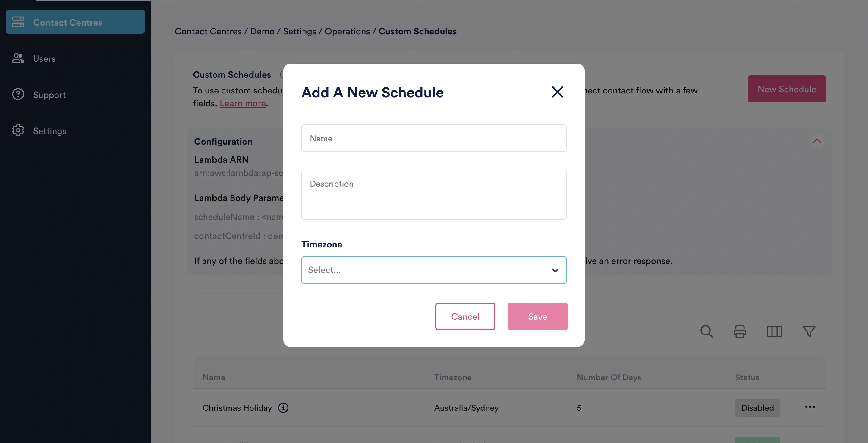View info icon next to Christmas Holiday

pyautogui.click(x=283, y=408)
